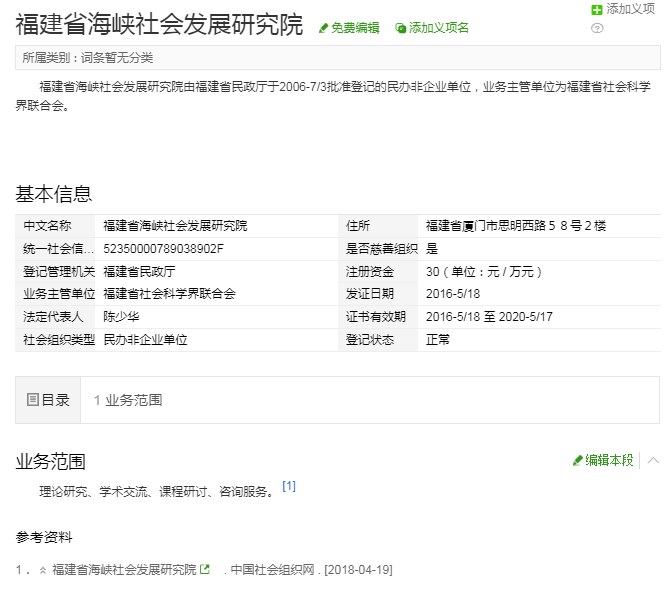669x595 pixels.
Task: Click external link icon in 参考资料
Action: [x=205, y=569]
